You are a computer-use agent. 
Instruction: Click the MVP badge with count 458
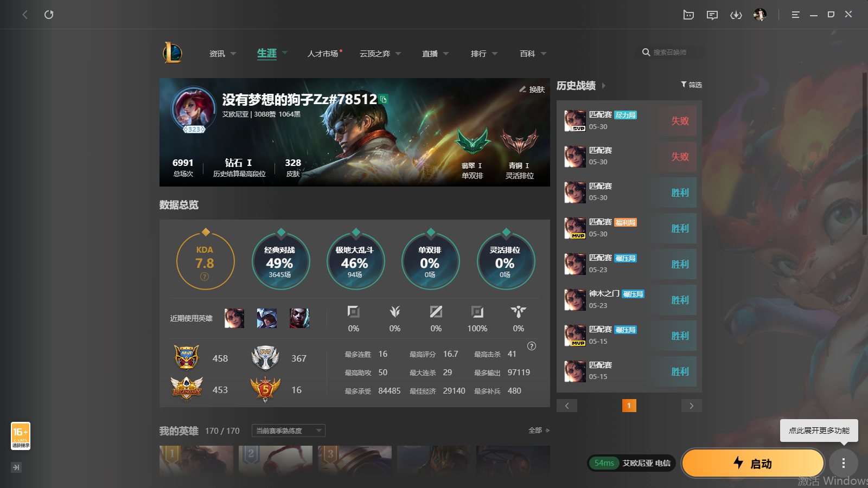pos(187,357)
